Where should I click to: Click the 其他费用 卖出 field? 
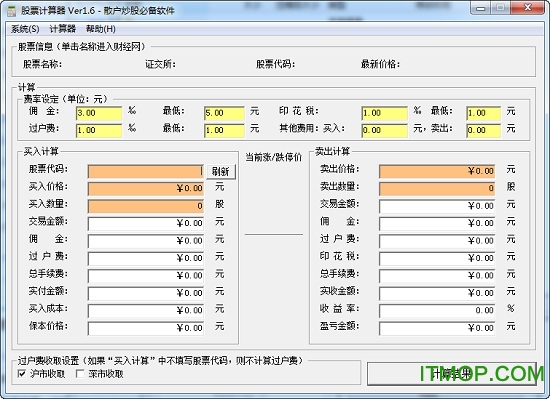tap(483, 130)
